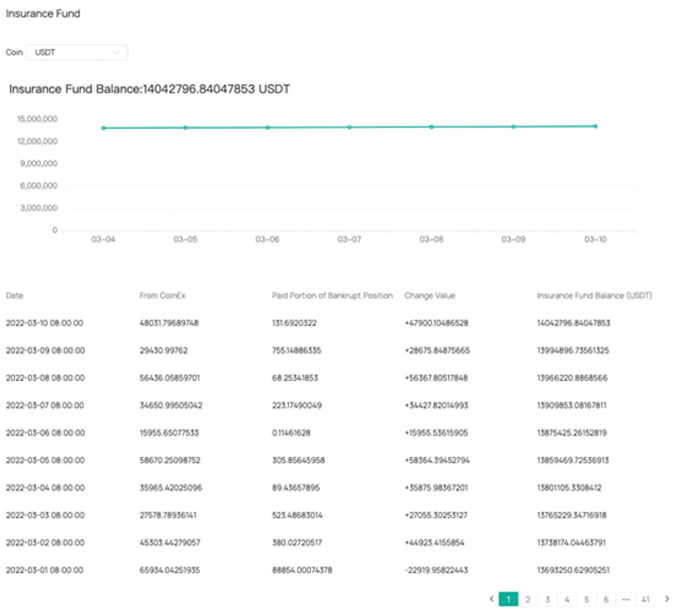Select page 5 in pagination
Screen dimensions: 678x616
tap(586, 599)
